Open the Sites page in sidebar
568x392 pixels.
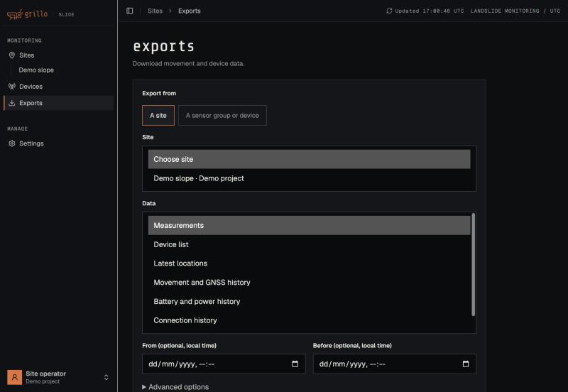click(x=59, y=55)
